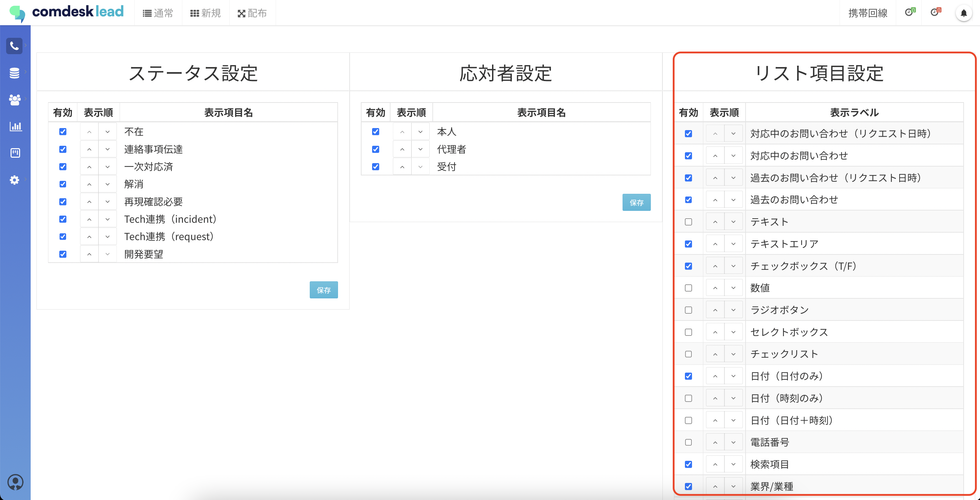
Task: Open the phone icon in sidebar
Action: [14, 46]
